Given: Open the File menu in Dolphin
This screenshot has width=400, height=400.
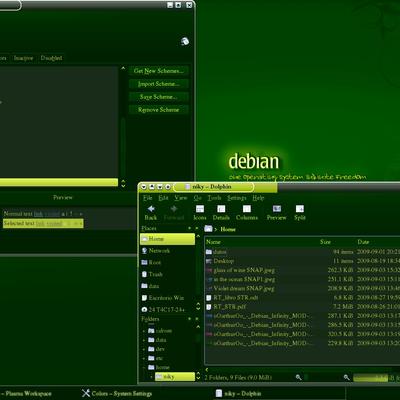Looking at the screenshot, I should (148, 198).
